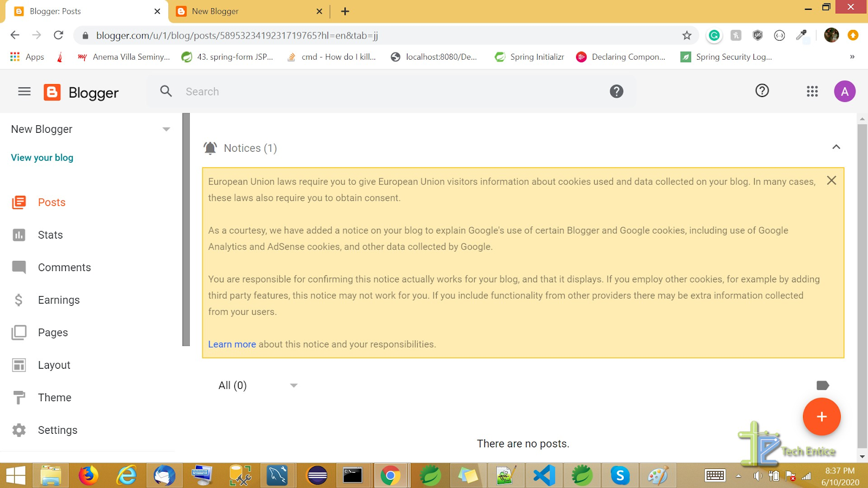Close the New Blogger browser tab
The image size is (868, 488).
319,11
